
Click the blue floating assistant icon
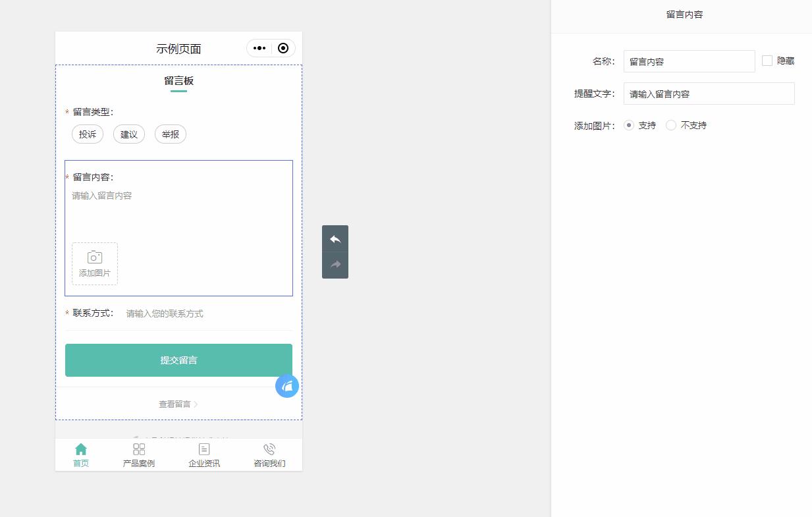[286, 386]
